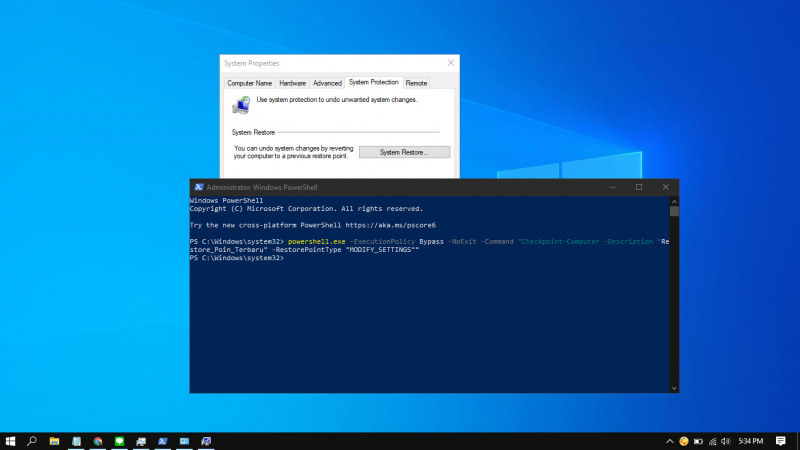Open the clock showing 5:34 PM

click(x=751, y=441)
